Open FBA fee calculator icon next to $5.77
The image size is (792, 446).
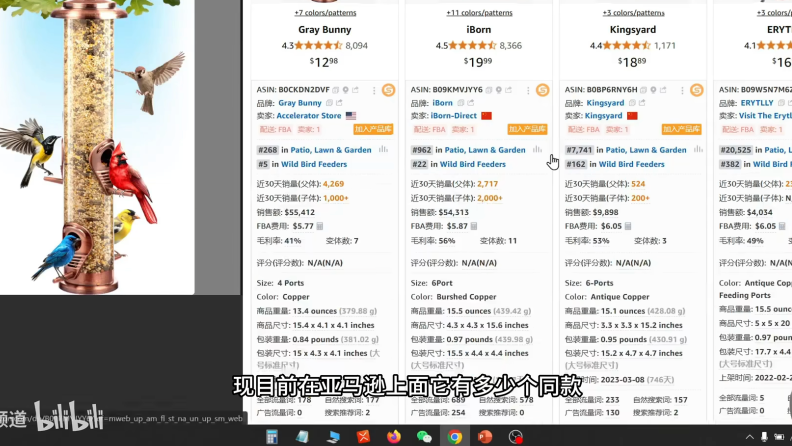click(x=320, y=226)
